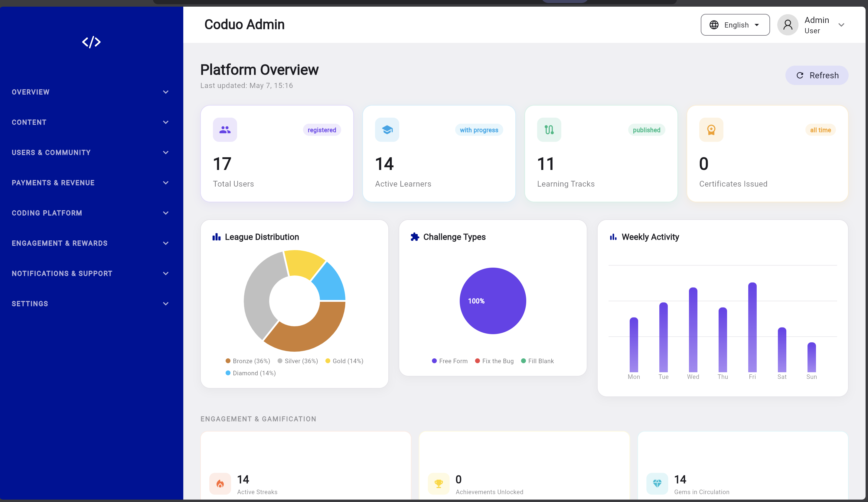This screenshot has height=502, width=868.
Task: Expand the Settings sidebar chevron
Action: click(166, 304)
